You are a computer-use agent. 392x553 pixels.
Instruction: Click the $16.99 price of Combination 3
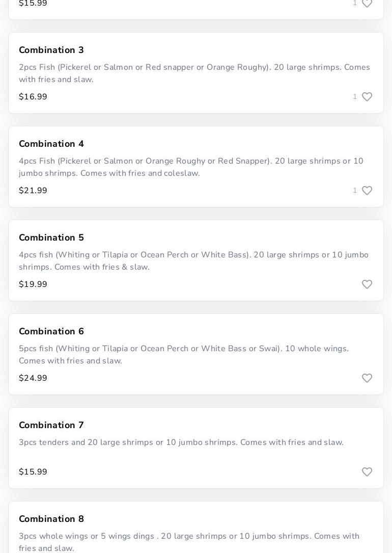(33, 97)
